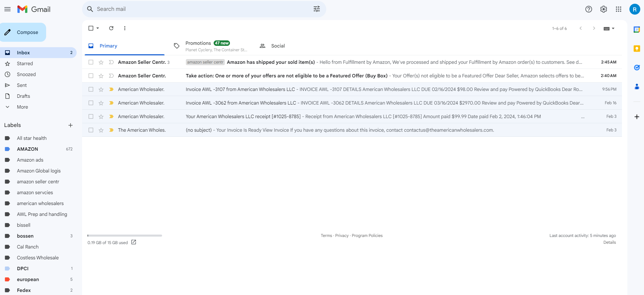Open search options filter icon
Viewport: 644px width, 295px height.
[x=317, y=9]
